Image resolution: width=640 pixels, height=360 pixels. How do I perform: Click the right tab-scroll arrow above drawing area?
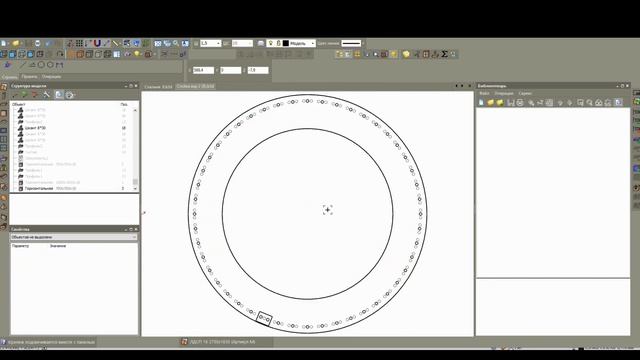click(x=462, y=86)
